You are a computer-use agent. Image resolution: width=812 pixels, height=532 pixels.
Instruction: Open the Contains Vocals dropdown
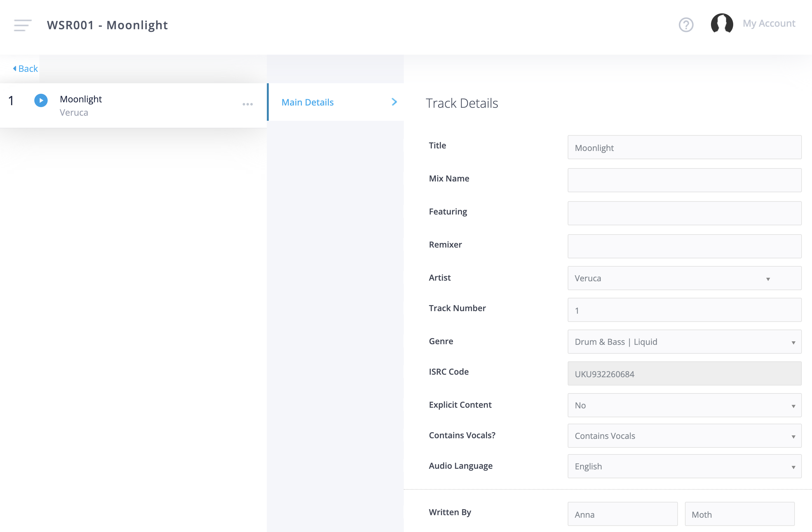tap(684, 436)
